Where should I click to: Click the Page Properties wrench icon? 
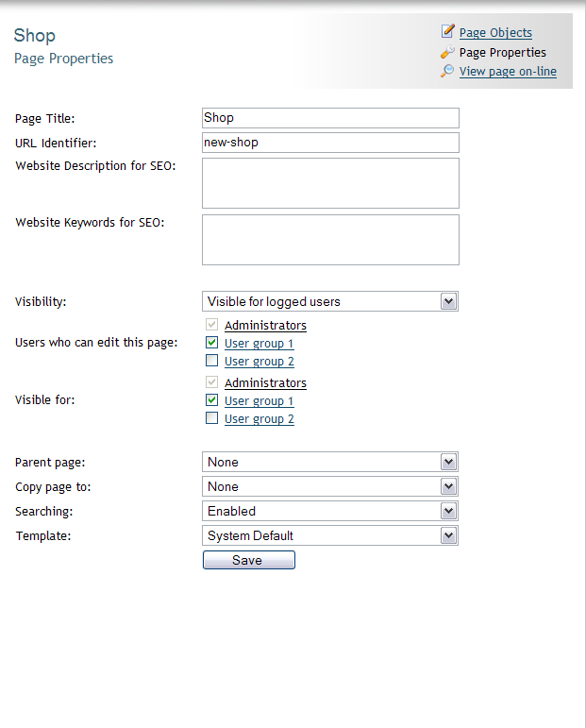(447, 52)
